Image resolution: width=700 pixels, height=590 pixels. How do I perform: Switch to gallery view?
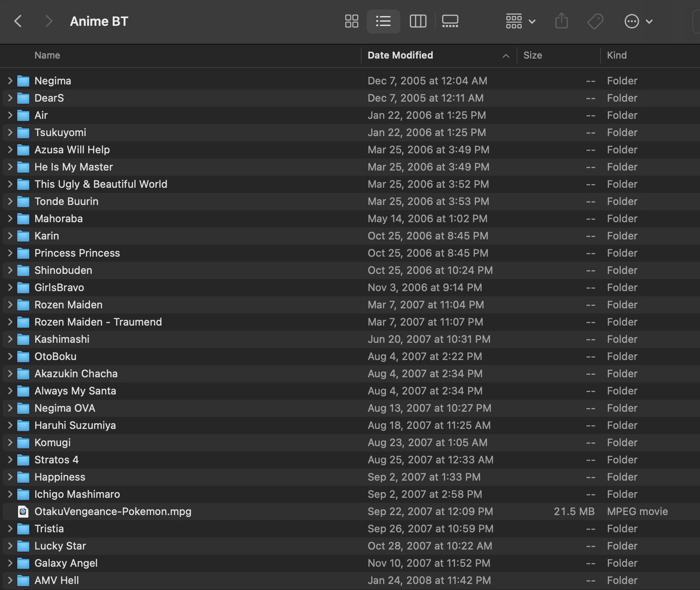(x=450, y=21)
